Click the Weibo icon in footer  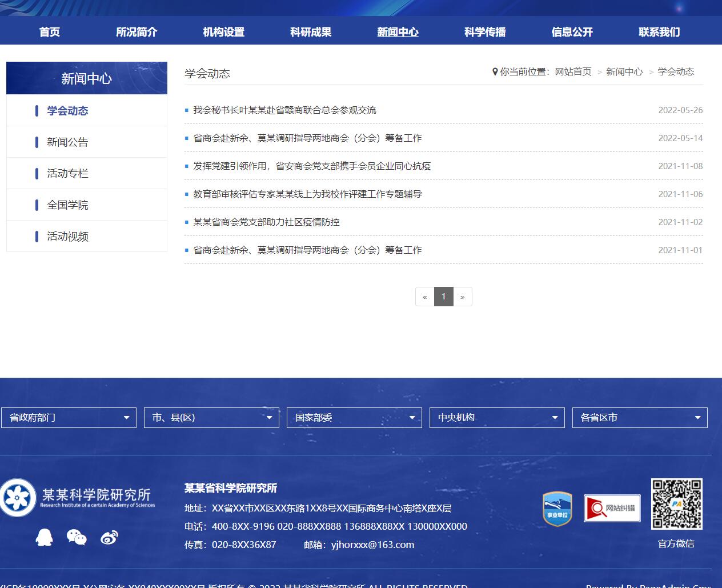pos(109,537)
